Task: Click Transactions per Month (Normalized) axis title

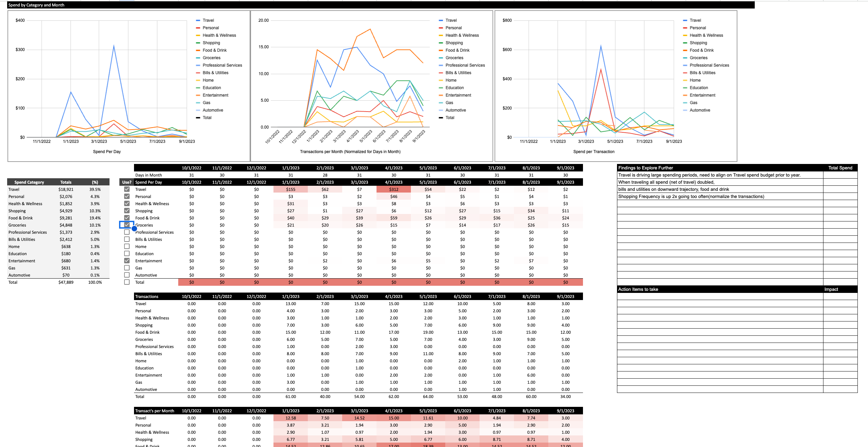Action: pos(350,152)
